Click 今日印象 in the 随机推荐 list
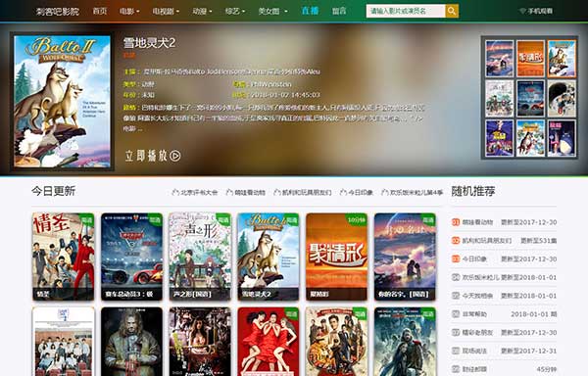The height and width of the screenshot is (376, 588). (474, 259)
